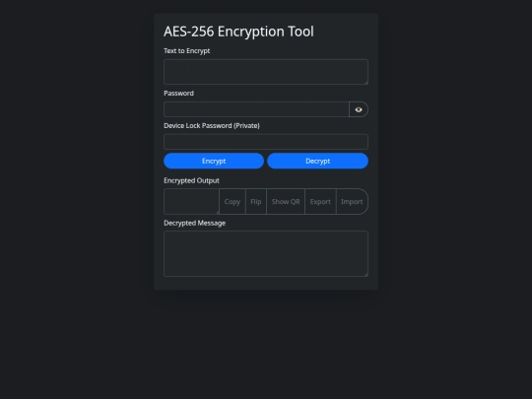Focus the Encrypted Output textarea
Image resolution: width=532 pixels, height=399 pixels.
[x=191, y=202]
